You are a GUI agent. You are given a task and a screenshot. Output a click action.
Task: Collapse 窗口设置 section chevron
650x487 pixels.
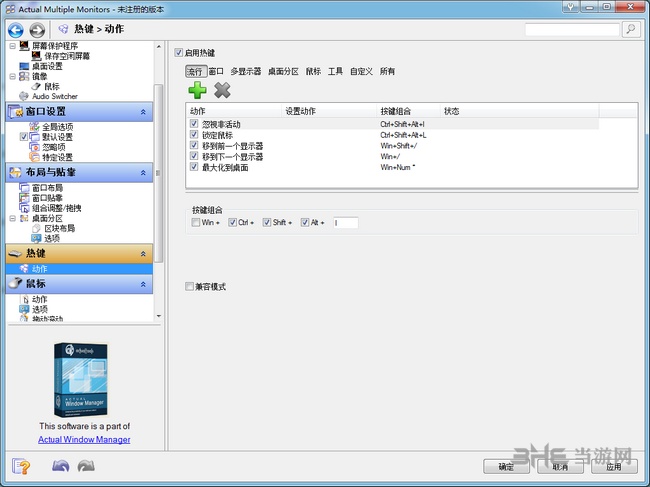pos(143,112)
